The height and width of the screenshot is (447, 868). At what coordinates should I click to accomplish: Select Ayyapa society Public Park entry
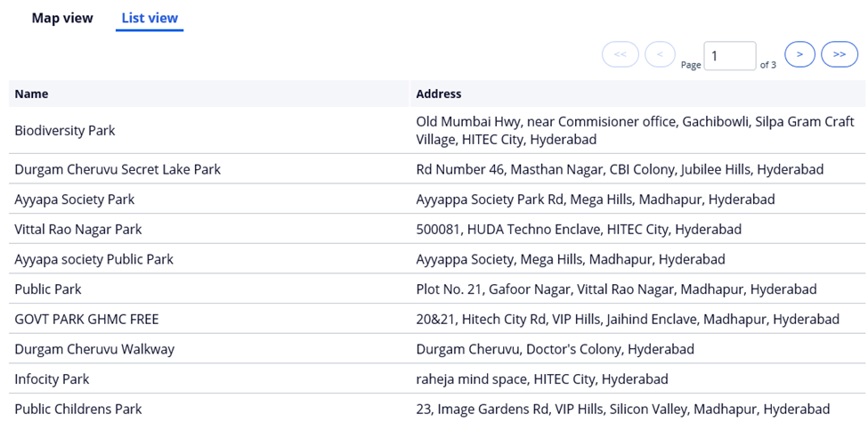click(x=437, y=259)
